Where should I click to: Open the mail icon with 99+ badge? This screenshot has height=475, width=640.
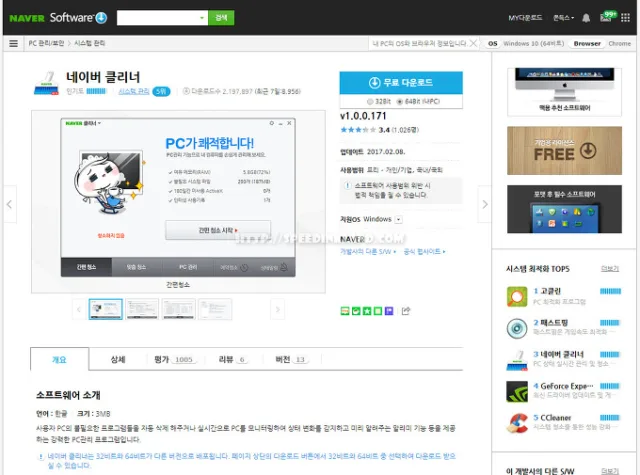pos(607,17)
